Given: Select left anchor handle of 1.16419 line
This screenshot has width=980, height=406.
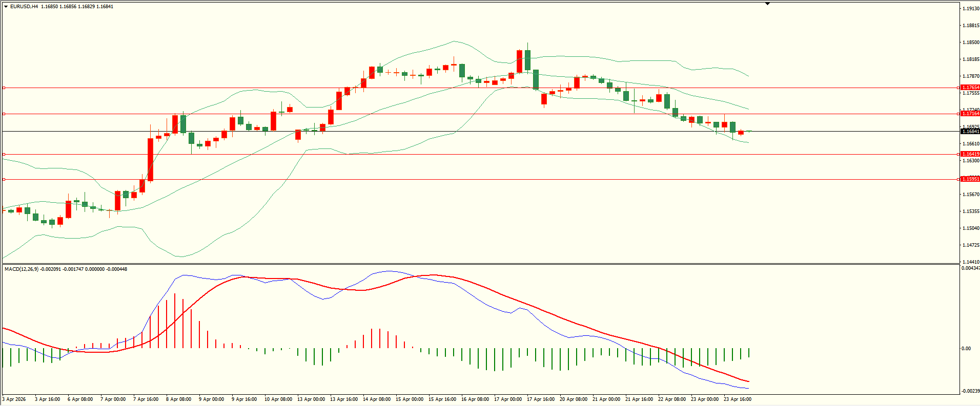Looking at the screenshot, I should click(4, 154).
